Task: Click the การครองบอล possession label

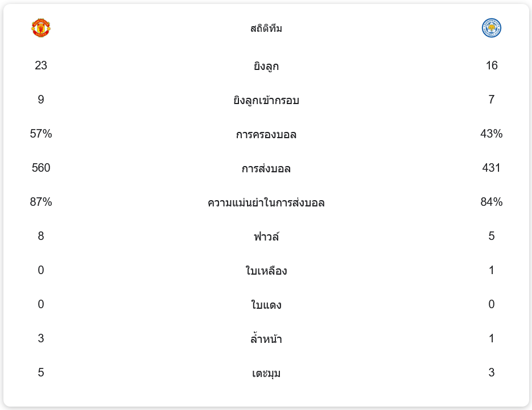Action: pos(266,135)
